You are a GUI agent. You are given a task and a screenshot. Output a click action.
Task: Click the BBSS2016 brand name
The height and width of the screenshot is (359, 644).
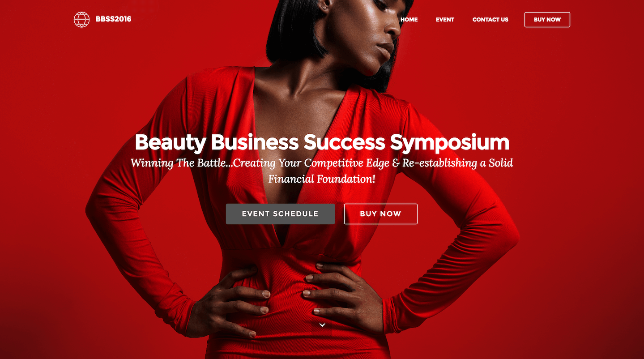[x=113, y=19]
